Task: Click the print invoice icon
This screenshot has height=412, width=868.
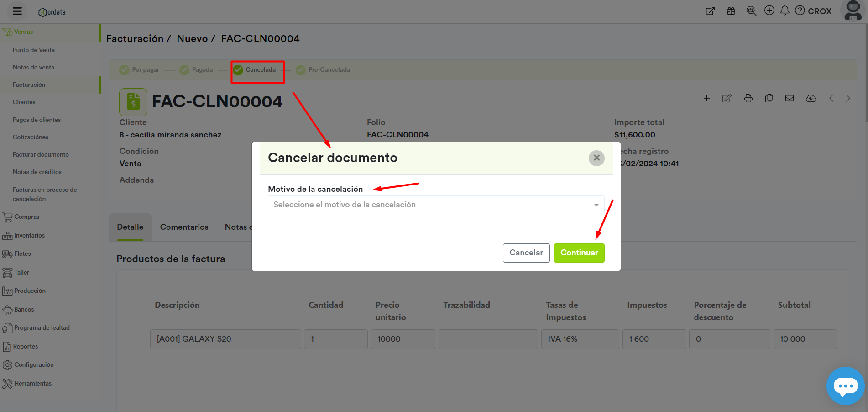Action: [748, 98]
